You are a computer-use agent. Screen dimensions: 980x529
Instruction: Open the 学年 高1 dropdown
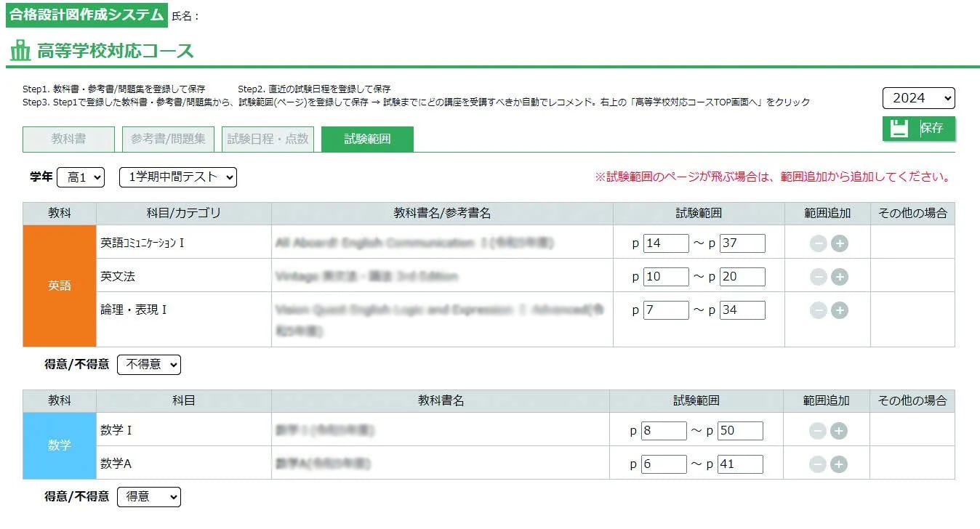click(81, 177)
